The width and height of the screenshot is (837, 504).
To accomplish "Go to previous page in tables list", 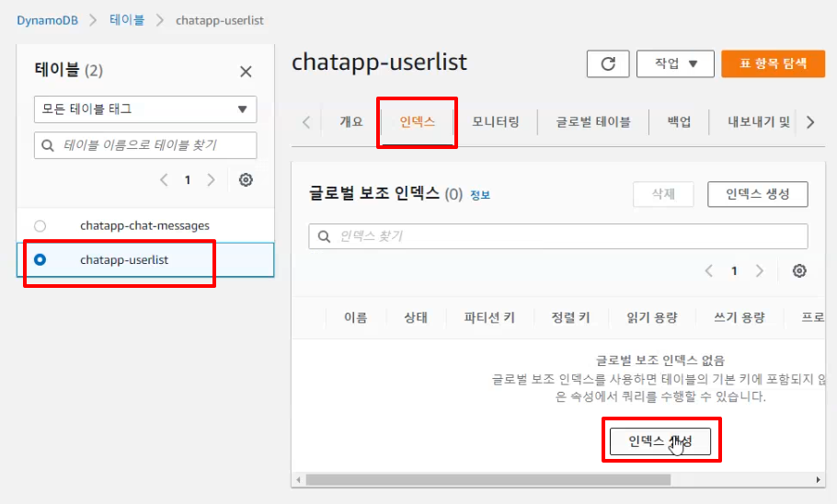I will [x=164, y=180].
